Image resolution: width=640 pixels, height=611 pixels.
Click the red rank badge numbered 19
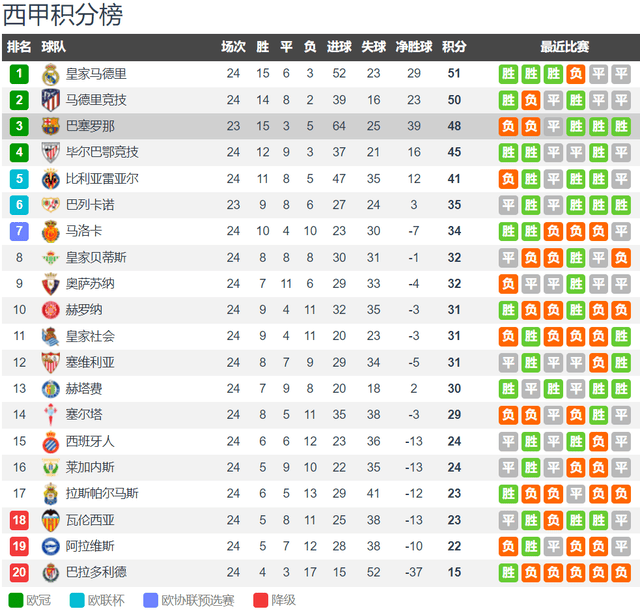point(19,546)
